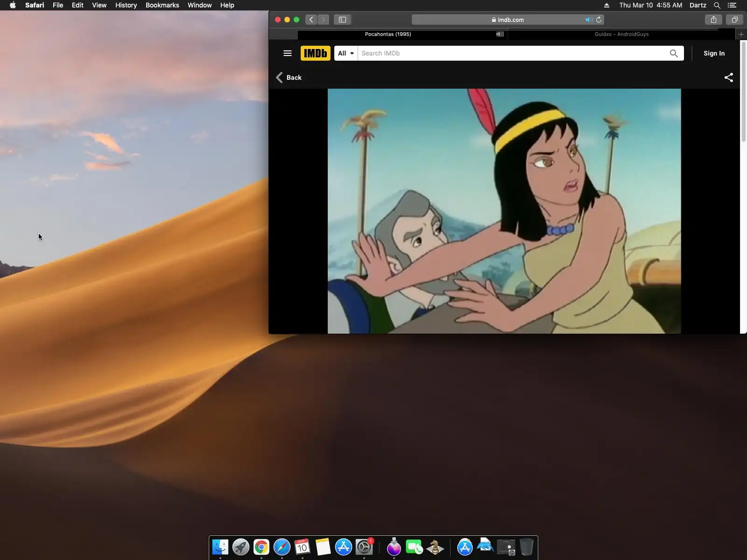Viewport: 747px width, 560px height.
Task: Open the Safari application menu
Action: tap(35, 5)
